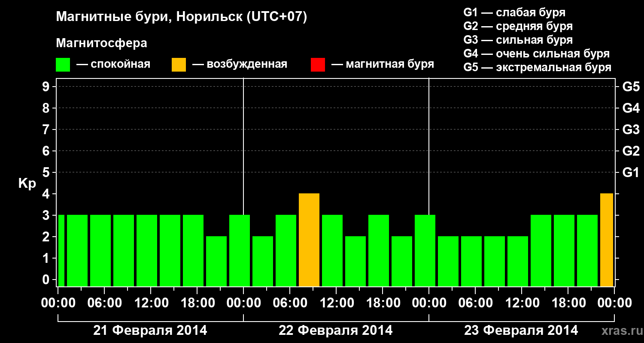Click the Kp axis value 3
Screen dimensions: 644x343
point(47,215)
